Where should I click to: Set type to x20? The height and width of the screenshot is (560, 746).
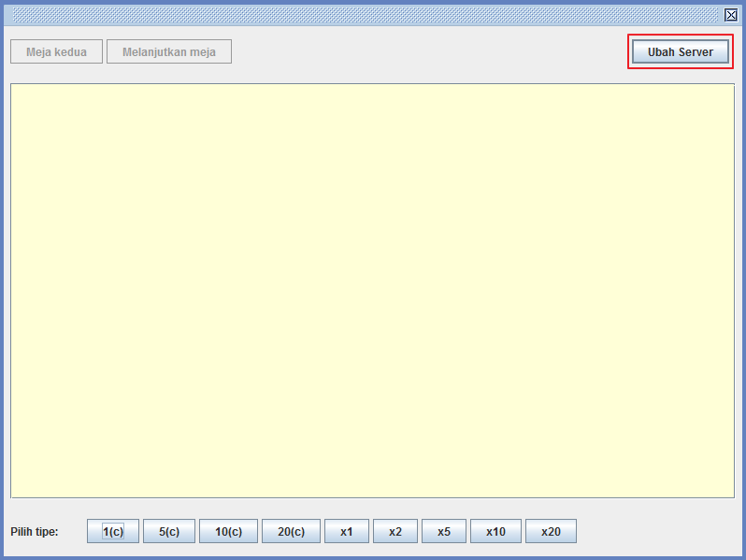(x=551, y=531)
